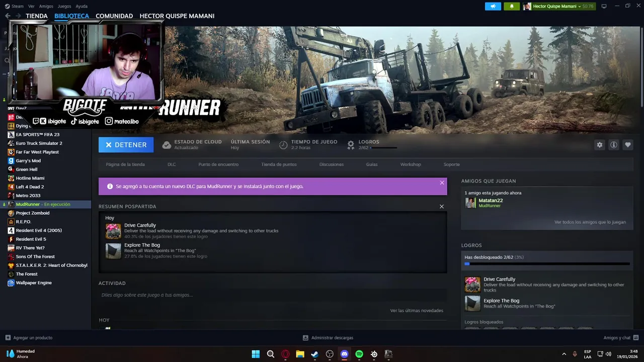Click the Agregar un producto plus icon
Image resolution: width=644 pixels, height=362 pixels.
[x=8, y=338]
